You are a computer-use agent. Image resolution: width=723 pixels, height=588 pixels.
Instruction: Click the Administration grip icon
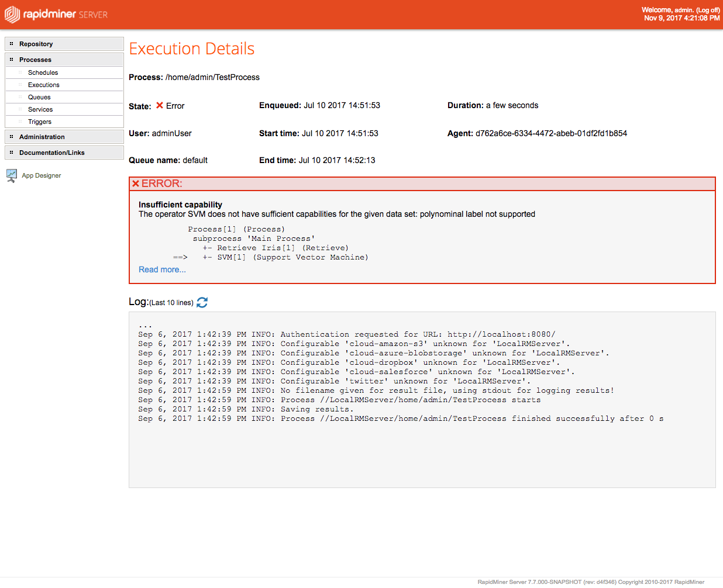(x=11, y=137)
